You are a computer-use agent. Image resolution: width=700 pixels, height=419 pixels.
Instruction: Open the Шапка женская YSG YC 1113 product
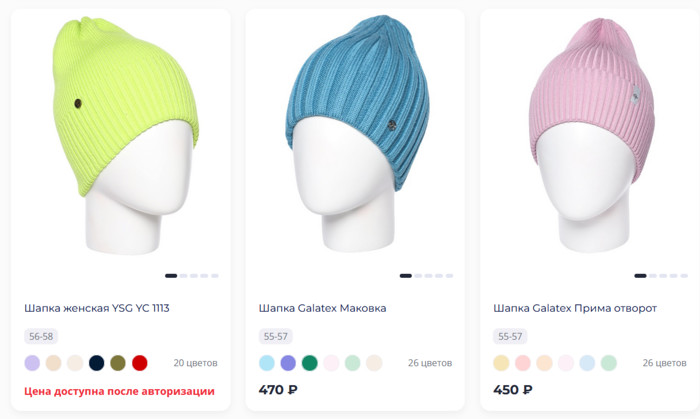(97, 308)
